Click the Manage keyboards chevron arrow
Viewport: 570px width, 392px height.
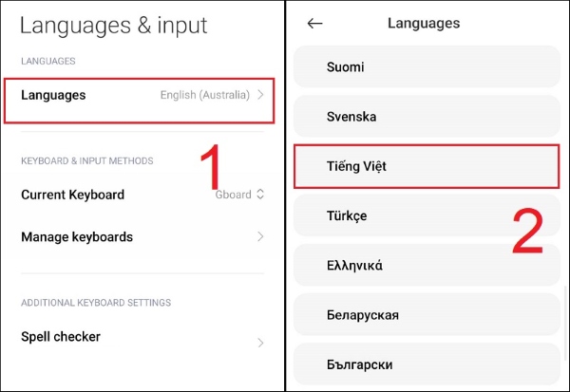coord(261,237)
